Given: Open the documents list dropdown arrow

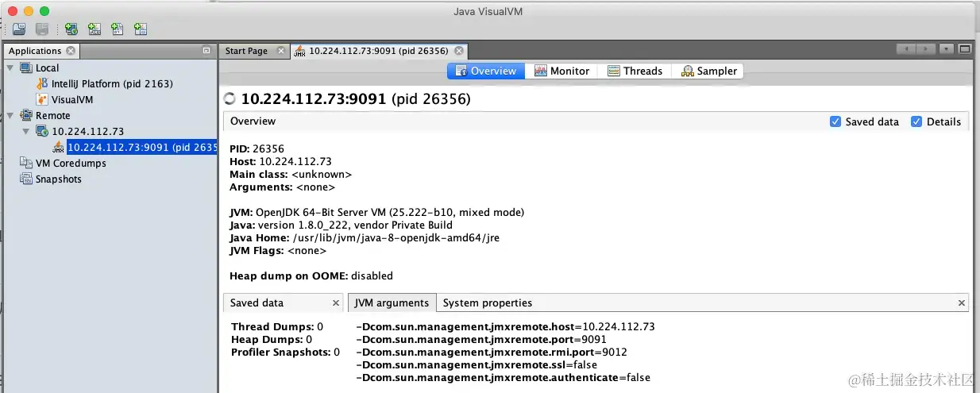Looking at the screenshot, I should (947, 49).
